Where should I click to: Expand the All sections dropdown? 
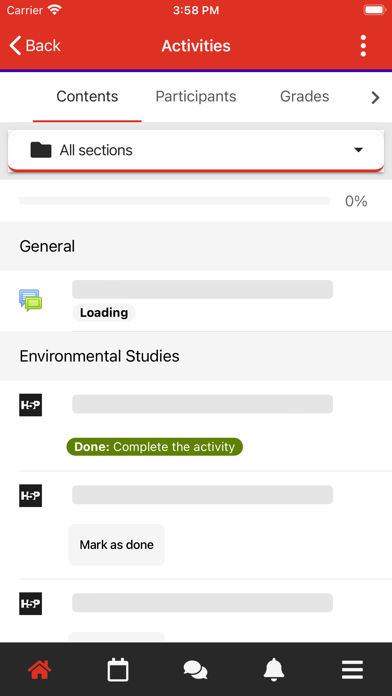point(196,150)
